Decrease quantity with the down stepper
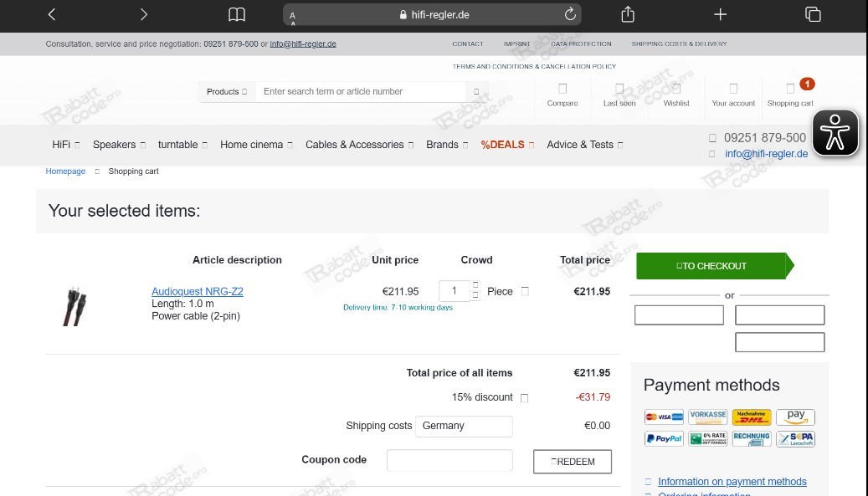This screenshot has height=496, width=868. pos(475,296)
